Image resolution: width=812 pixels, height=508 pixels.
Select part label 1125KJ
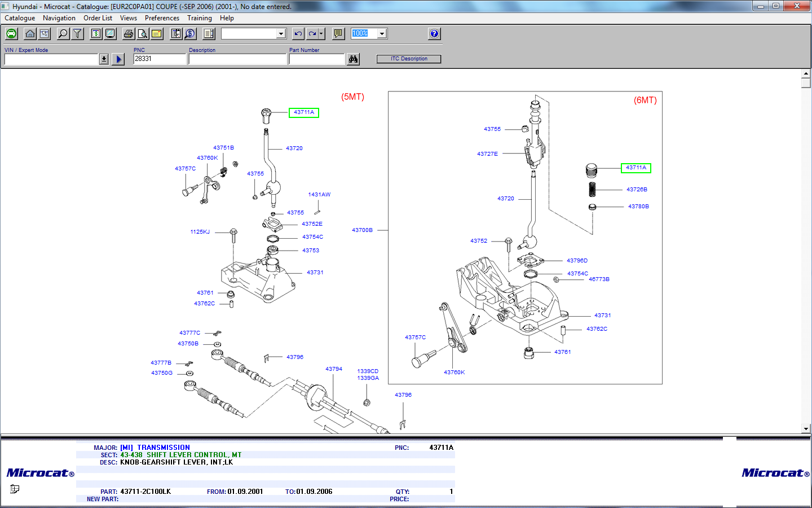200,232
